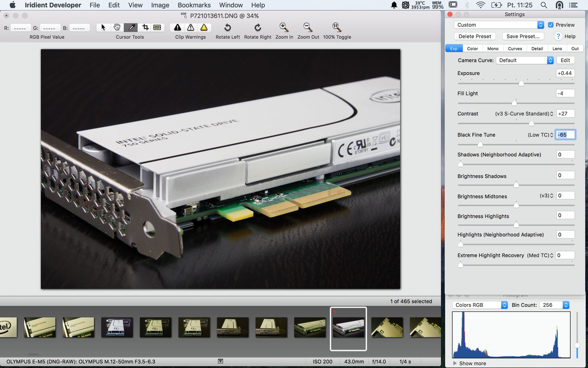Click the Exposure slider handle
588x368 pixels.
(x=521, y=83)
